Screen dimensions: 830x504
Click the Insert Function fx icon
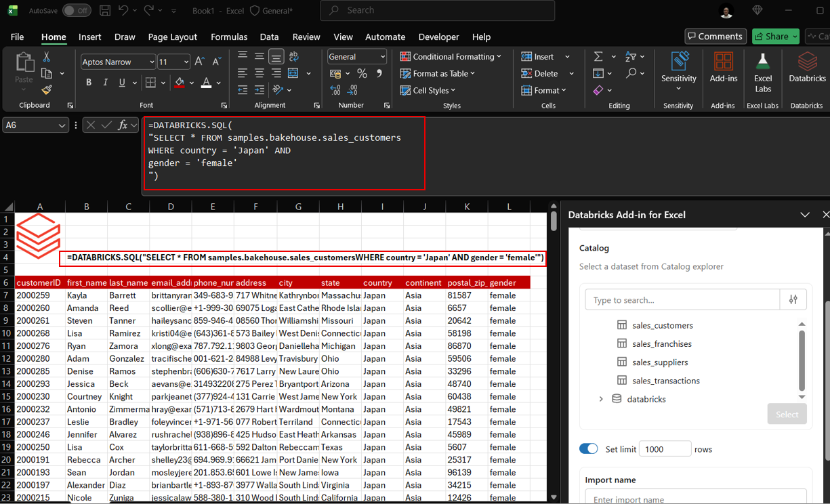pos(123,125)
